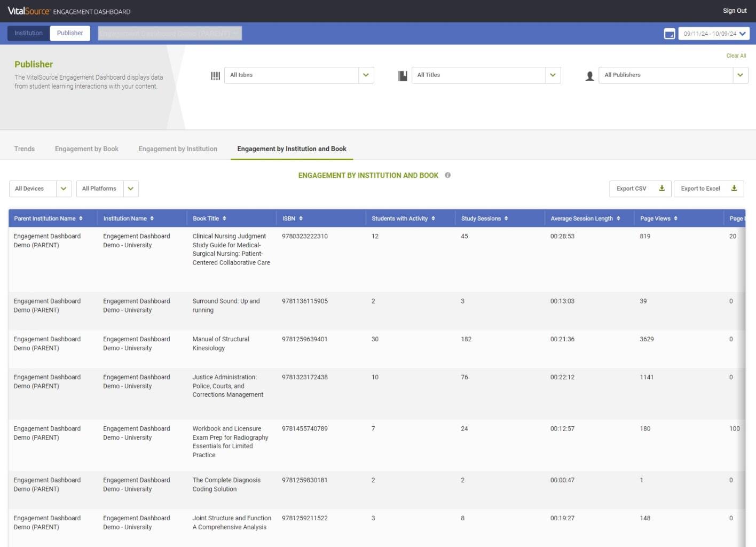Image resolution: width=756 pixels, height=547 pixels.
Task: Click the info icon beside Engagement by Institution and Book heading
Action: [x=447, y=175]
